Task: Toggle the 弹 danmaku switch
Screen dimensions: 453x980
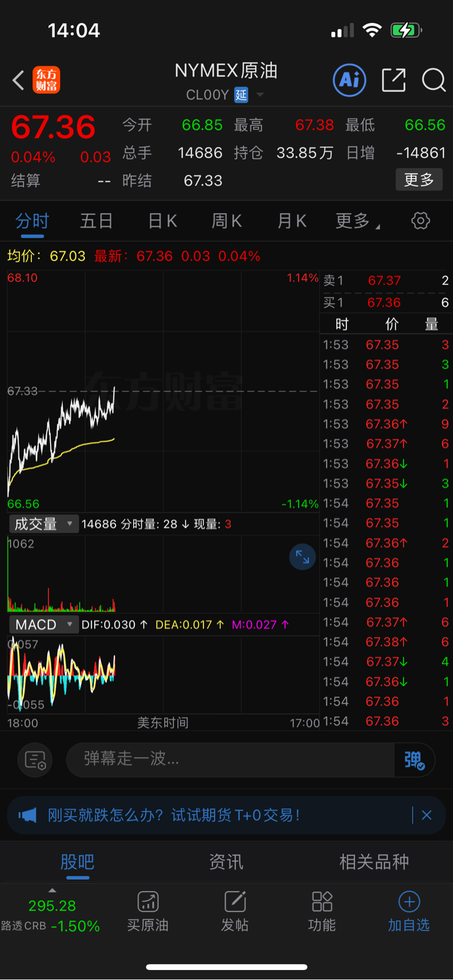Action: click(415, 760)
